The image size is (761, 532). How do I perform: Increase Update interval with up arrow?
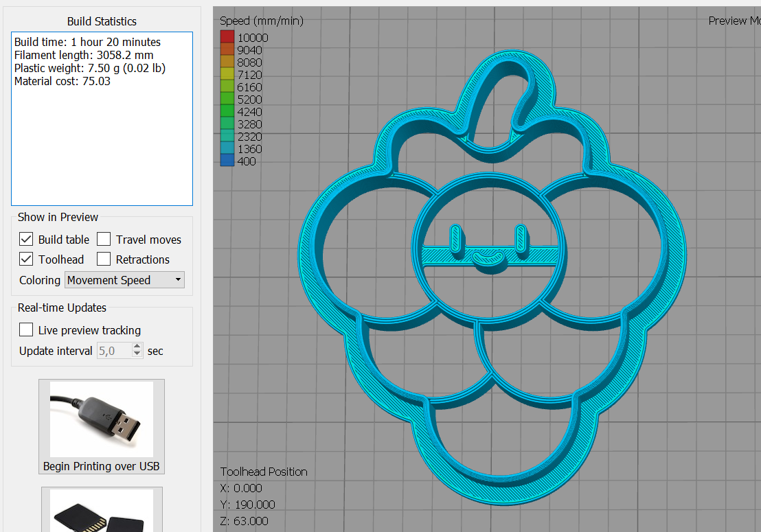(x=137, y=346)
